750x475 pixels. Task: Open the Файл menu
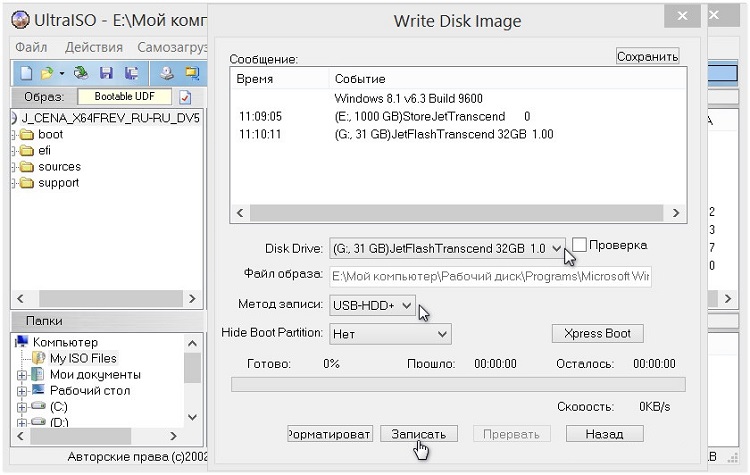(x=31, y=47)
